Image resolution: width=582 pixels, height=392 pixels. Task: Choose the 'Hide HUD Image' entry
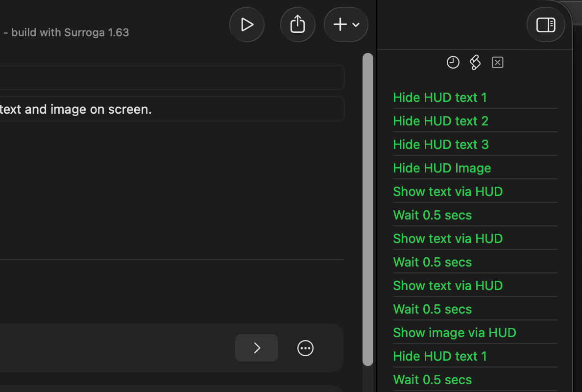click(441, 168)
